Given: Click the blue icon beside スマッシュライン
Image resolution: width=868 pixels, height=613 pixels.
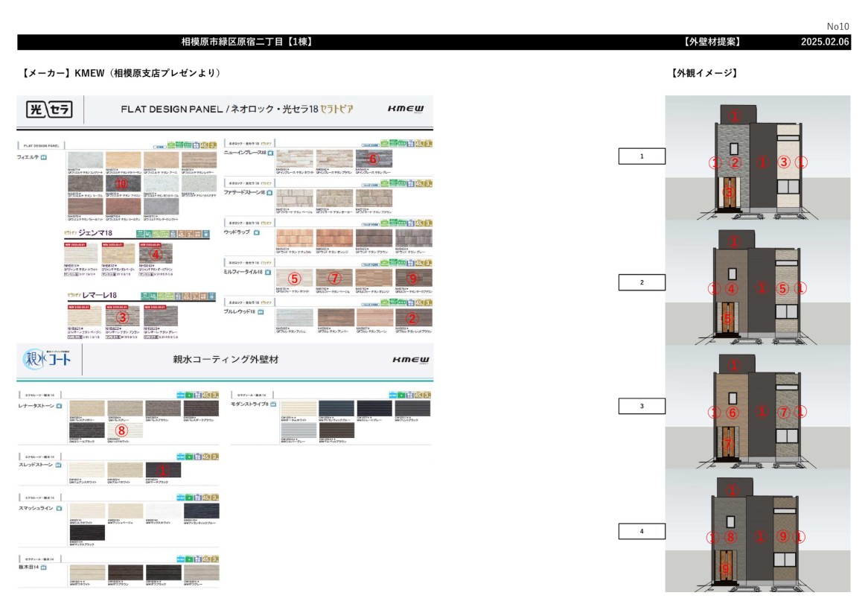Looking at the screenshot, I should pyautogui.click(x=59, y=508).
